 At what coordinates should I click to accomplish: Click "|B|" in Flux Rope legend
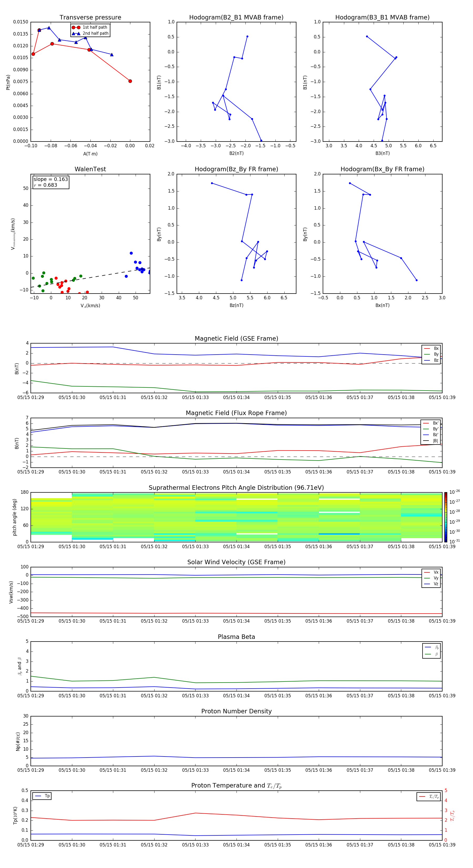pos(436,441)
